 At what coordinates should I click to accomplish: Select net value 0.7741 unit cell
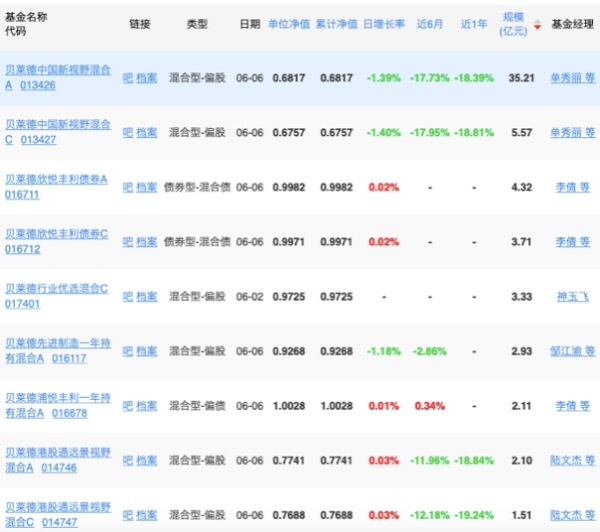point(289,460)
